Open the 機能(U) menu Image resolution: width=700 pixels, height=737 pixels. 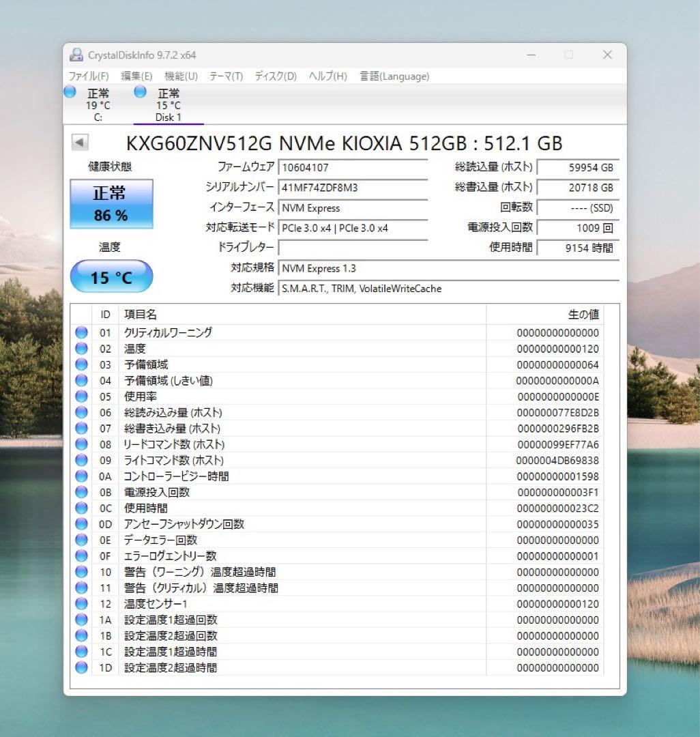tap(181, 76)
